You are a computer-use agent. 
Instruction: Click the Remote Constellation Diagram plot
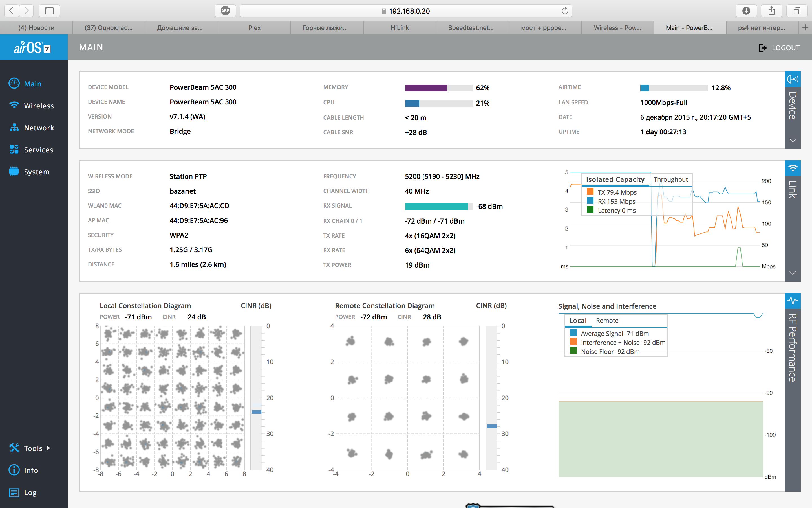pos(408,398)
